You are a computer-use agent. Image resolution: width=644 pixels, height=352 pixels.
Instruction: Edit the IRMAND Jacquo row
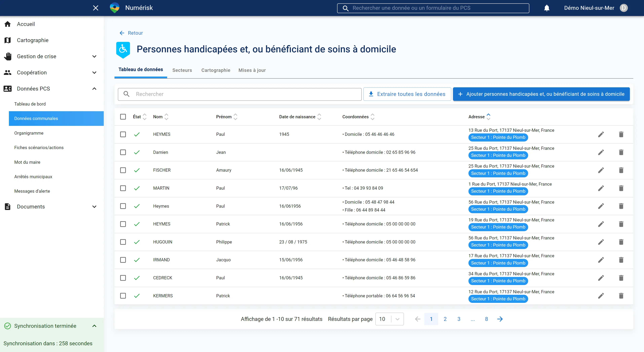601,260
